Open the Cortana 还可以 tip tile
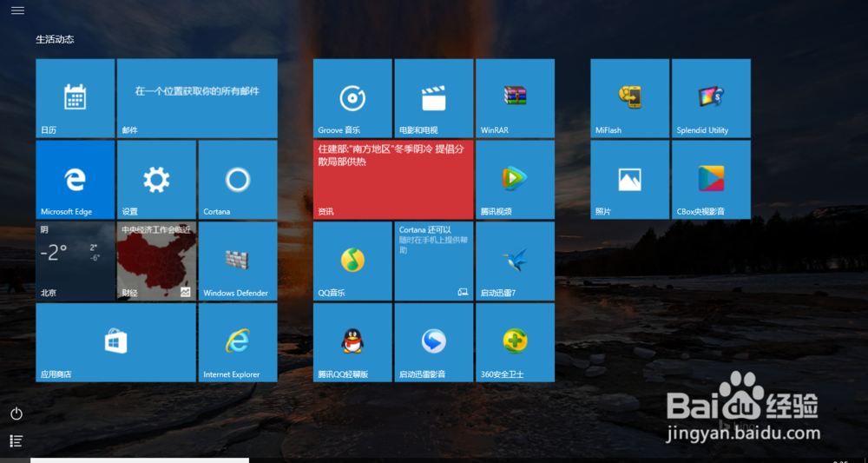The width and height of the screenshot is (868, 463). [x=434, y=261]
